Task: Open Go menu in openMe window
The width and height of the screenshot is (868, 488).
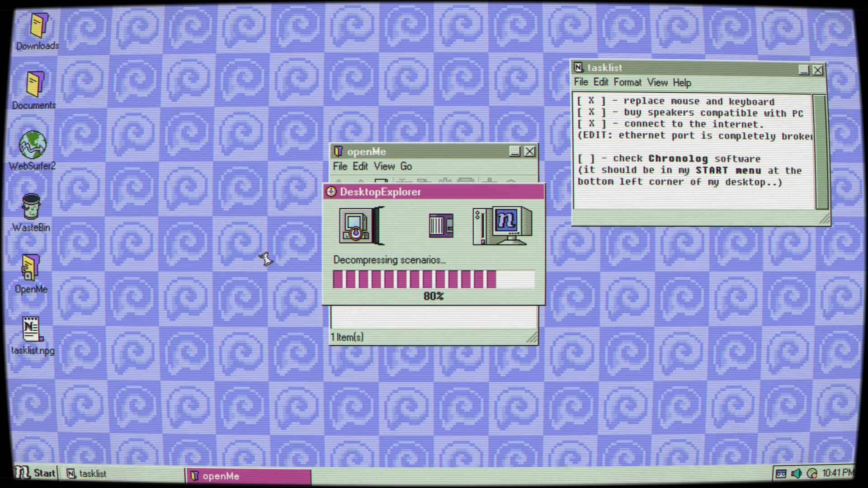Action: click(406, 166)
